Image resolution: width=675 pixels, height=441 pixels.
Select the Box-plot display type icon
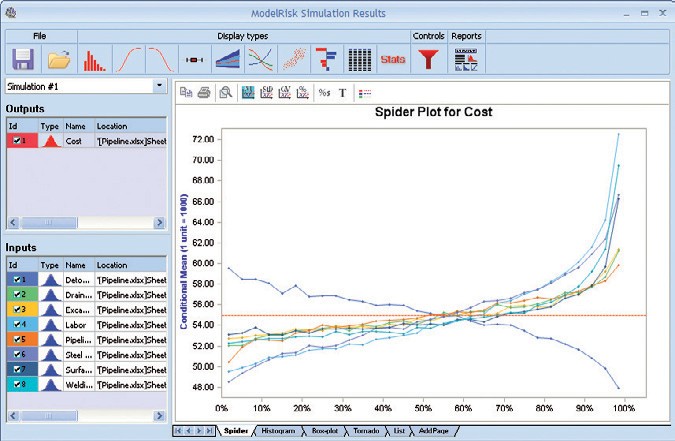tap(194, 59)
